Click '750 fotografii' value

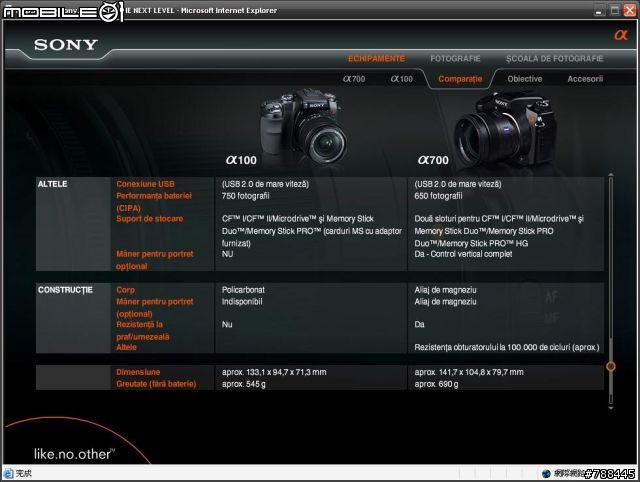pos(245,196)
